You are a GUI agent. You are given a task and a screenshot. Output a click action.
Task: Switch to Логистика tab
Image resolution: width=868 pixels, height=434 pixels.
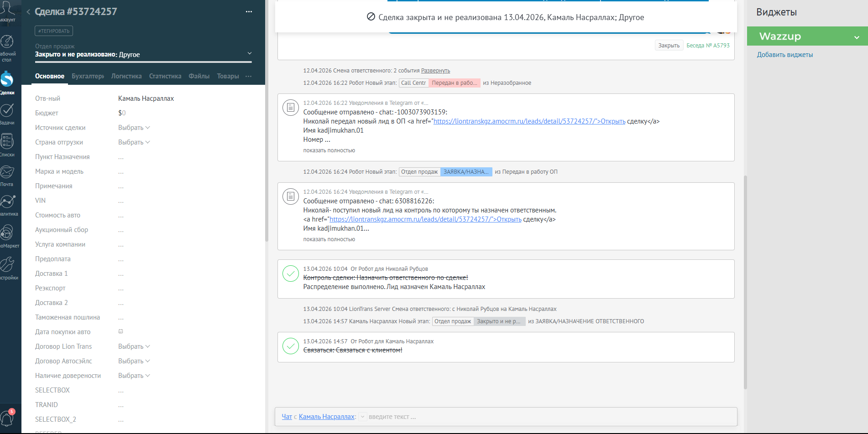[x=126, y=76]
